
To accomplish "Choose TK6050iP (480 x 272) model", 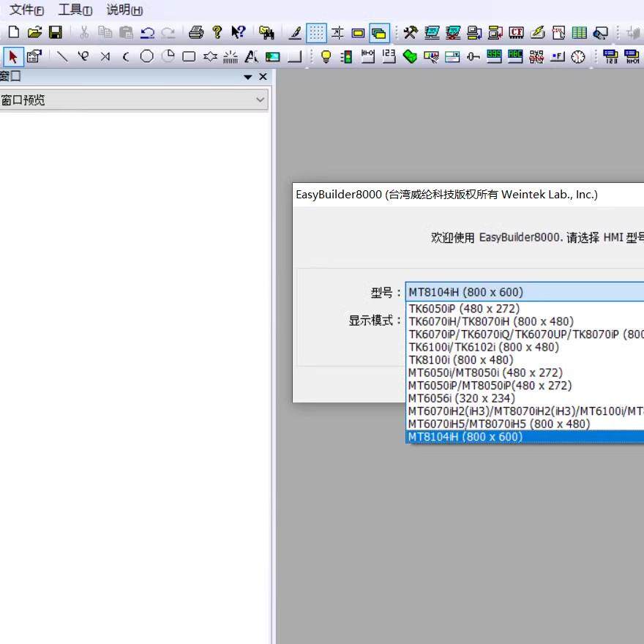I will [525, 308].
